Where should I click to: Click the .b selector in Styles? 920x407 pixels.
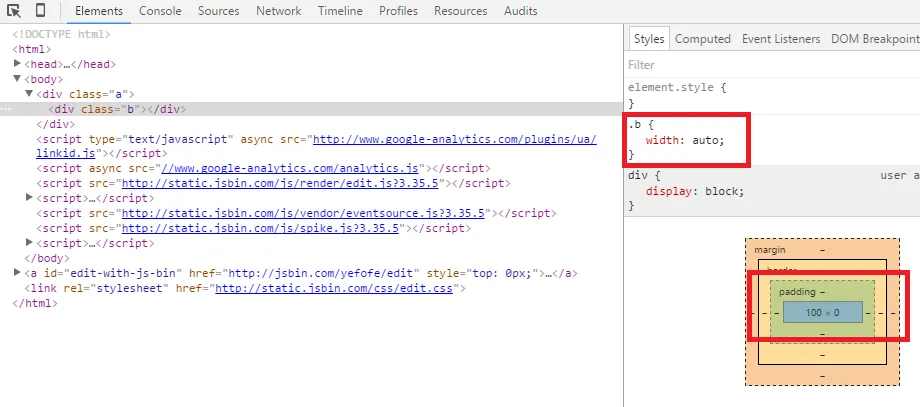(x=634, y=125)
